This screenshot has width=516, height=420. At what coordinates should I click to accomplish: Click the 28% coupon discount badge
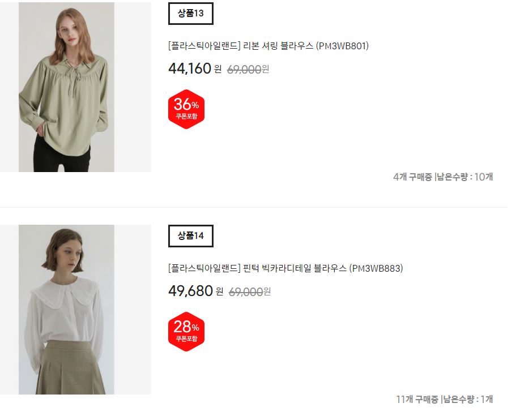(x=186, y=332)
